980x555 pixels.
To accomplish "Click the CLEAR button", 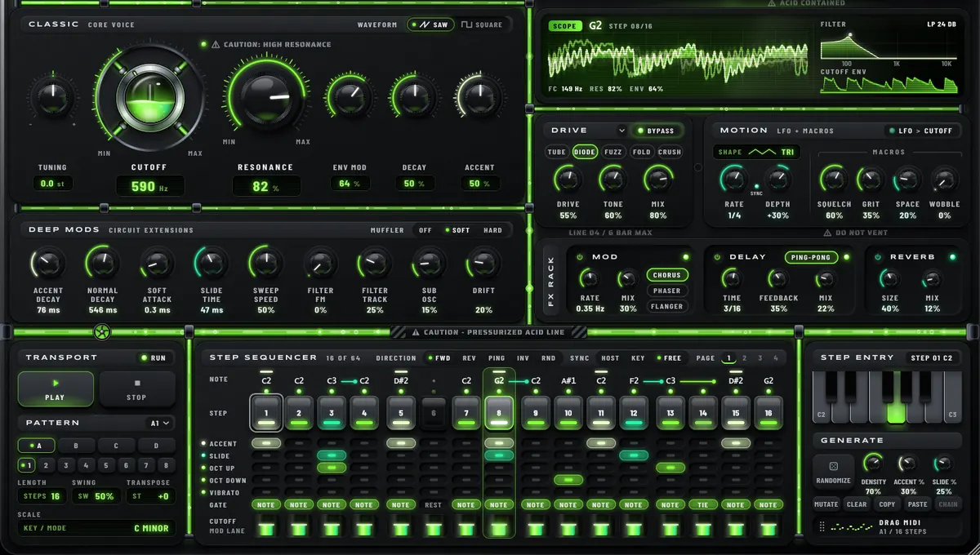I will 857,504.
